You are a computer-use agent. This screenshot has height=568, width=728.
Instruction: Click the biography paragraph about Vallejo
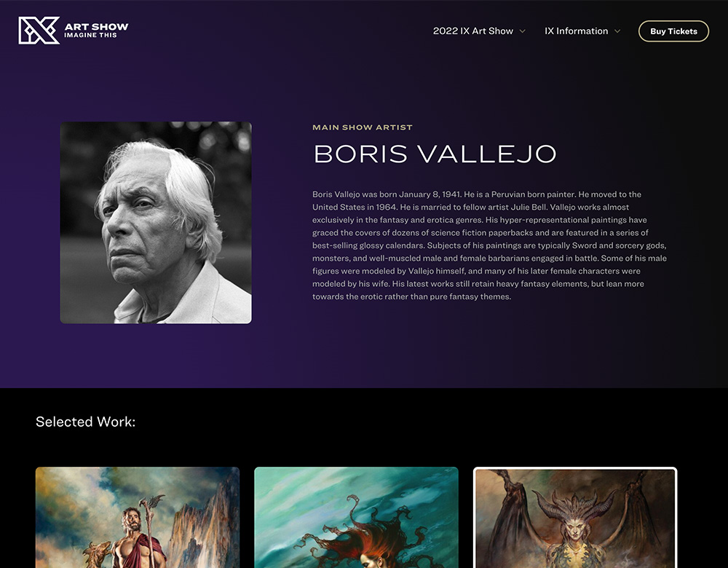[489, 245]
